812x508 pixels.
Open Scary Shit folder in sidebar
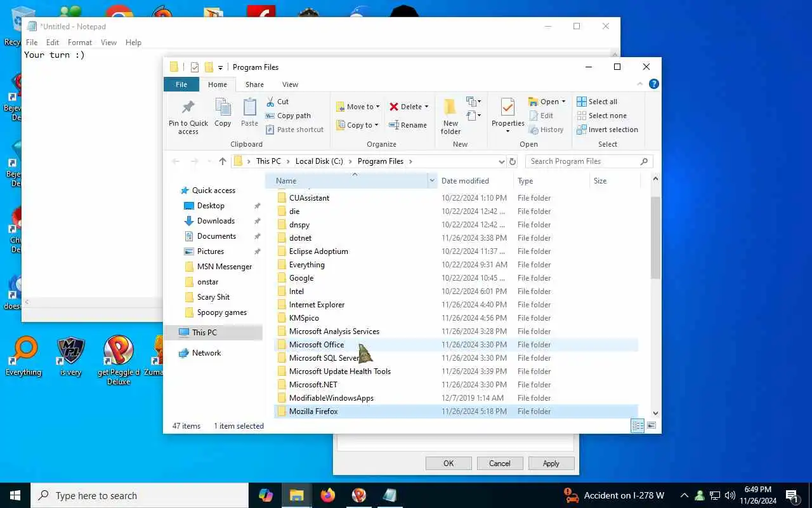coord(213,297)
